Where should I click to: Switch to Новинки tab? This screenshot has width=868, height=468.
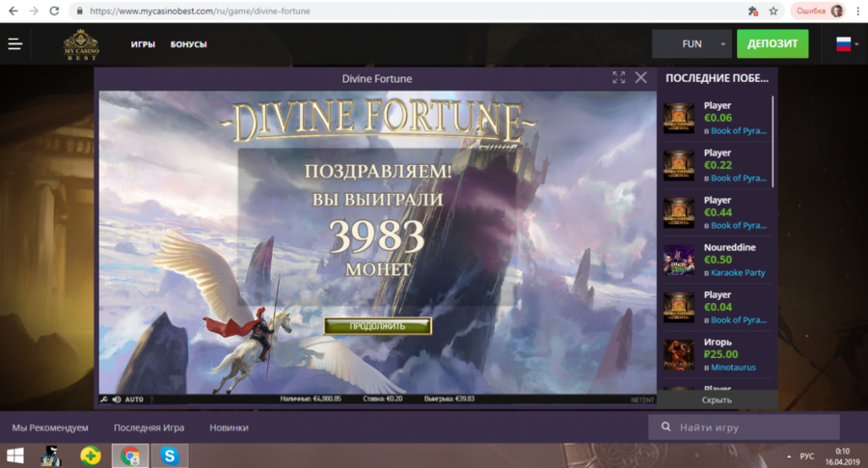230,427
